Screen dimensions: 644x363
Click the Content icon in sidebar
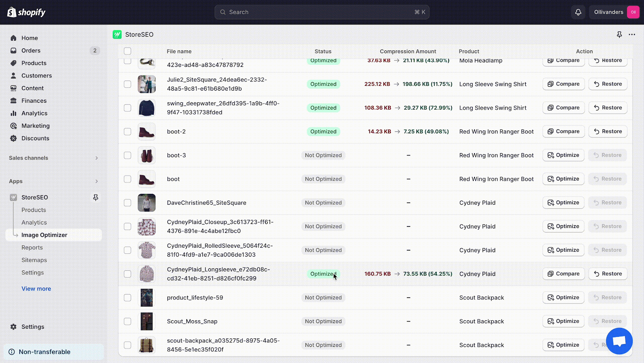coord(14,88)
